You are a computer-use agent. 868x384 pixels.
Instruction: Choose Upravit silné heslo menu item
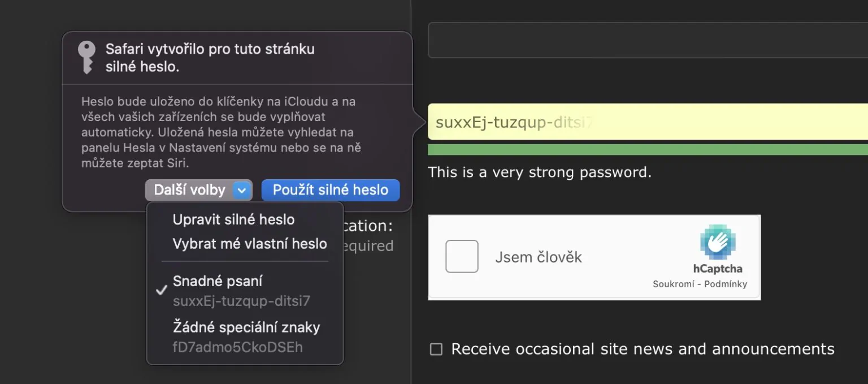click(233, 219)
